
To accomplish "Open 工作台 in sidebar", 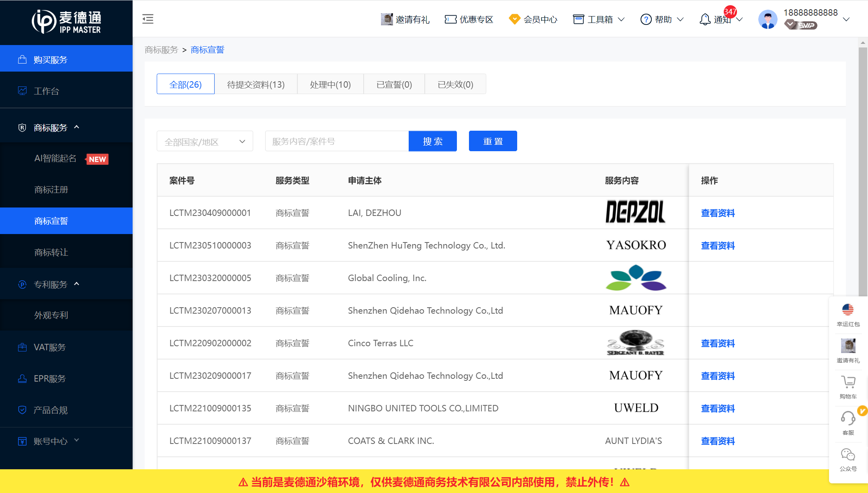I will (66, 91).
